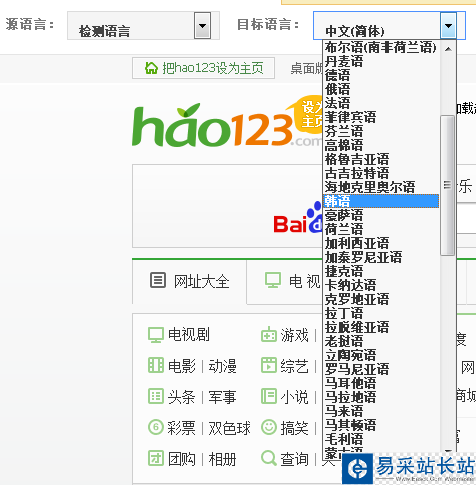Open the 彩票 link
The height and width of the screenshot is (485, 476).
[x=182, y=428]
